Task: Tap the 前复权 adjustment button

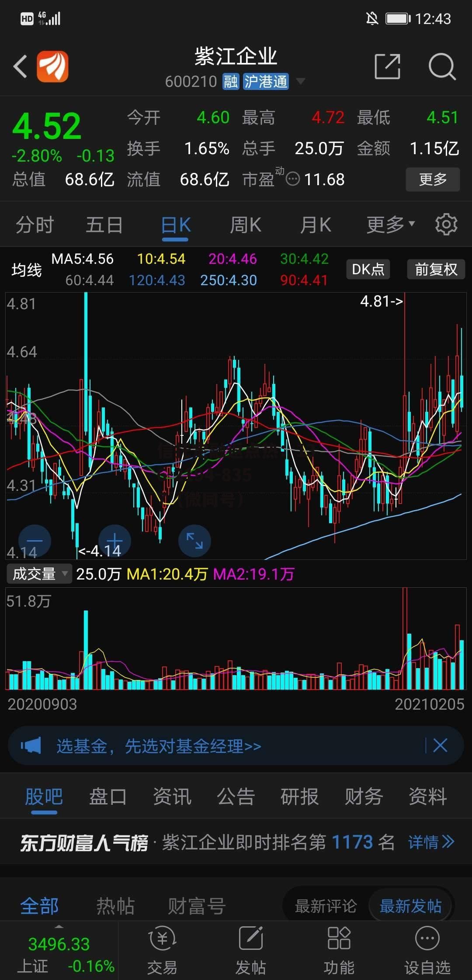Action: point(436,269)
